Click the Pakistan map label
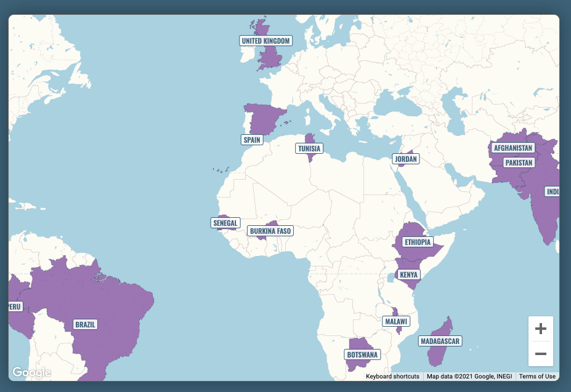Image resolution: width=571 pixels, height=392 pixels. (519, 162)
